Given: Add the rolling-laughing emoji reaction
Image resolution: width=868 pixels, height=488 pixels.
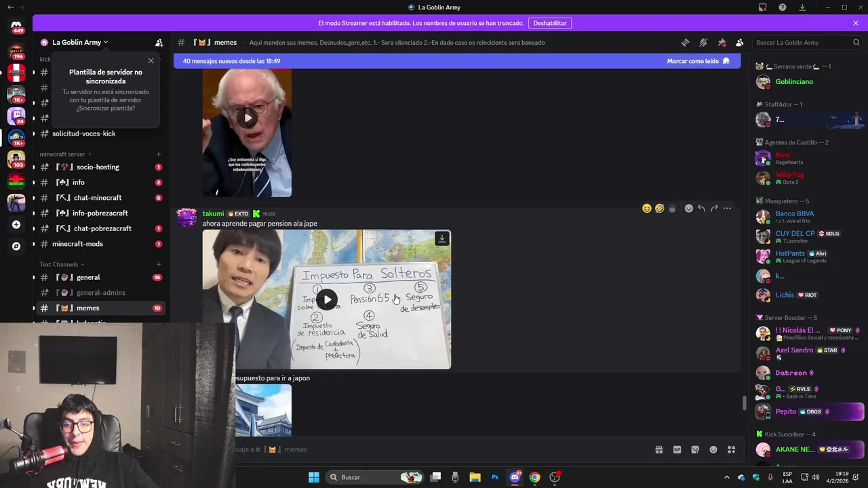Looking at the screenshot, I should 659,208.
